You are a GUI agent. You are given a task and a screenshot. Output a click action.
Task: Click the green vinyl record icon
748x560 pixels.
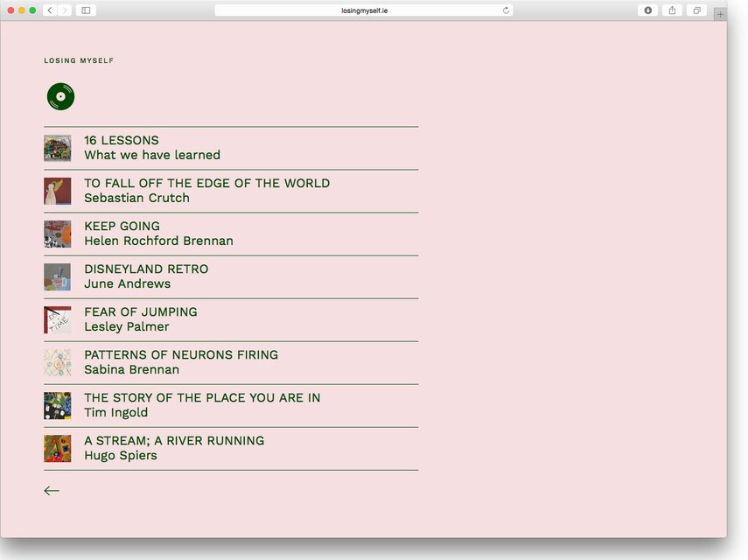(60, 96)
